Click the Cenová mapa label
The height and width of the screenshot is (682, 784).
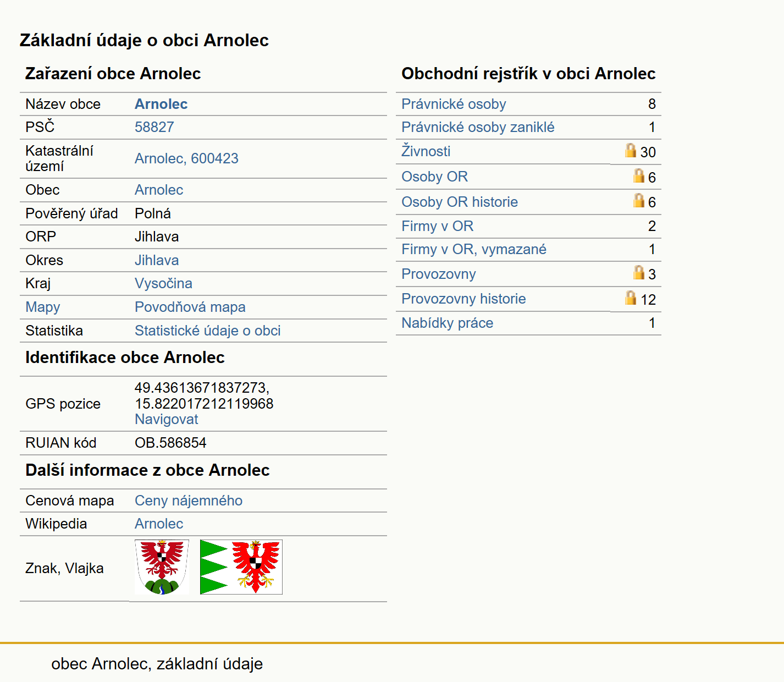[70, 501]
